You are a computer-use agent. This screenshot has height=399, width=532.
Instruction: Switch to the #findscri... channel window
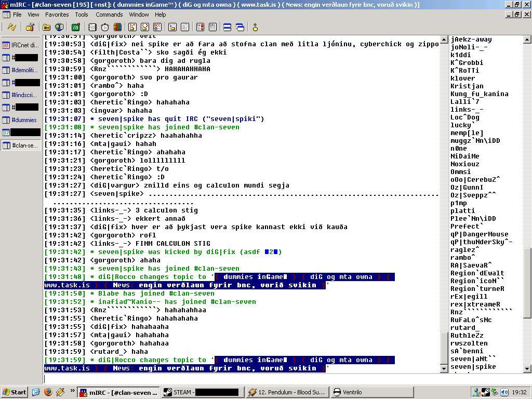click(x=21, y=95)
